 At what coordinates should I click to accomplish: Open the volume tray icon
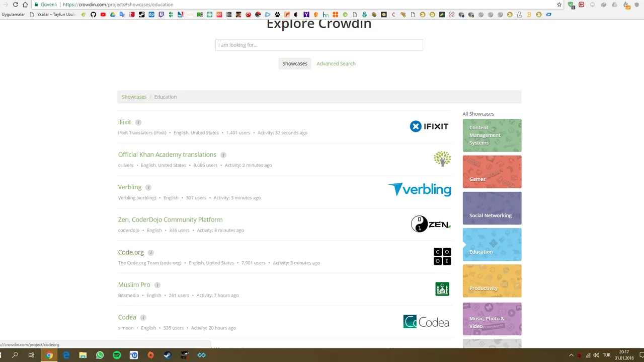coord(596,355)
